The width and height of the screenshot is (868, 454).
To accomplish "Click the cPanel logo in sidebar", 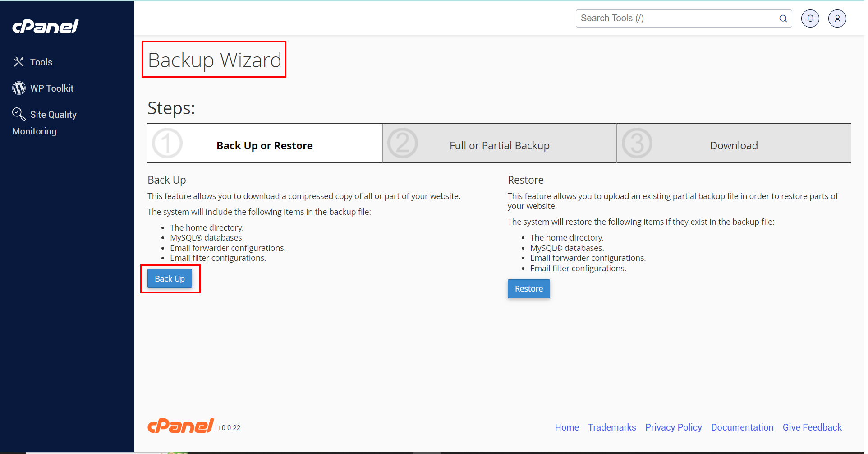I will 45,27.
